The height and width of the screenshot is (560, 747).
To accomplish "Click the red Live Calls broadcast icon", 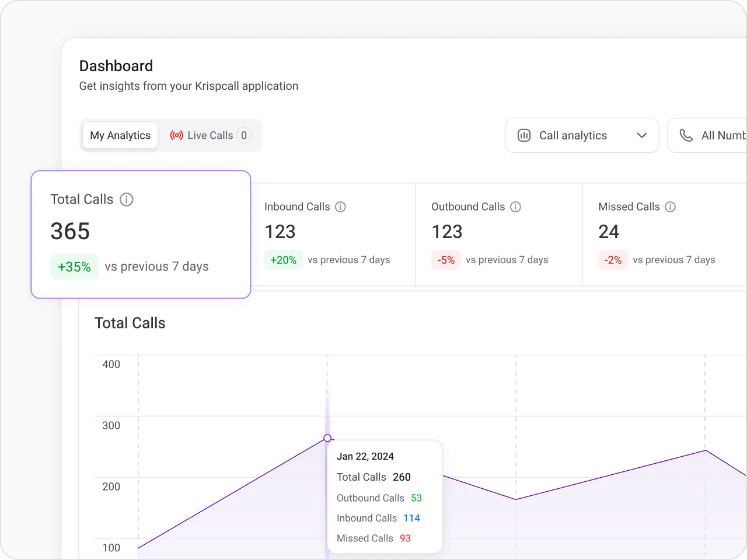I will pos(177,135).
